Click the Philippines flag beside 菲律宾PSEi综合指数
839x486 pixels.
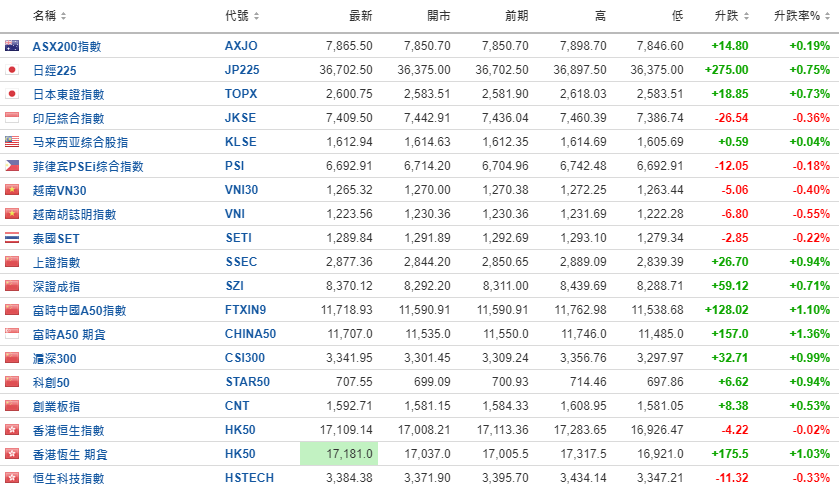pyautogui.click(x=12, y=166)
